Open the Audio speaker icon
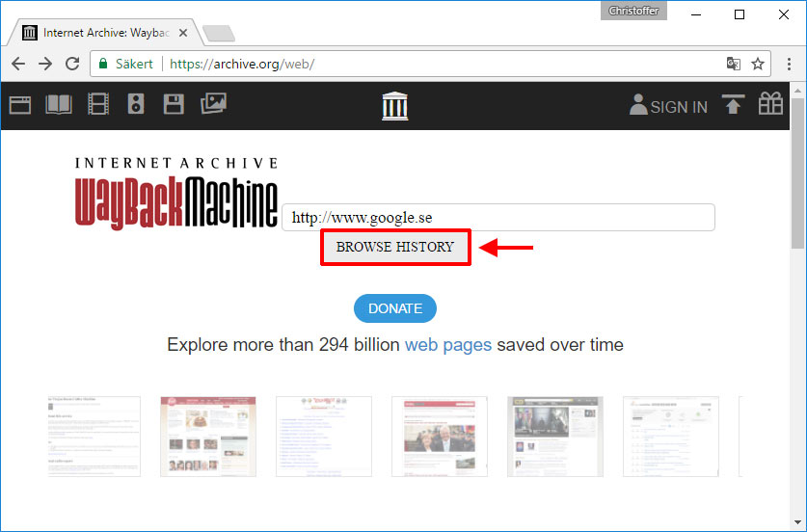The image size is (807, 532). click(136, 104)
